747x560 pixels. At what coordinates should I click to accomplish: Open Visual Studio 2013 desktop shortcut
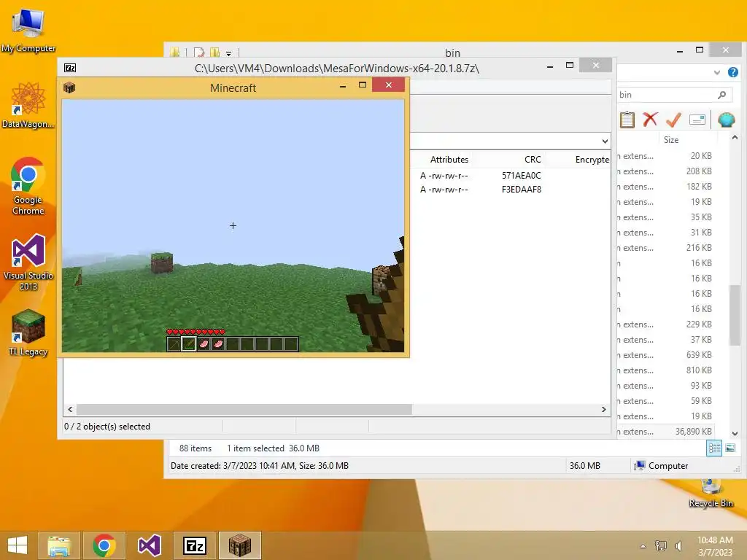pos(28,261)
